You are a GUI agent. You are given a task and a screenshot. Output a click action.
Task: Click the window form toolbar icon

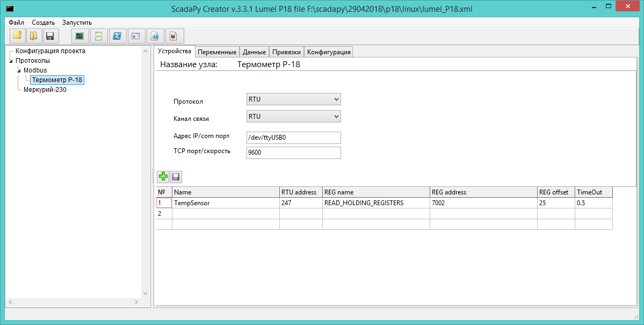[x=136, y=36]
